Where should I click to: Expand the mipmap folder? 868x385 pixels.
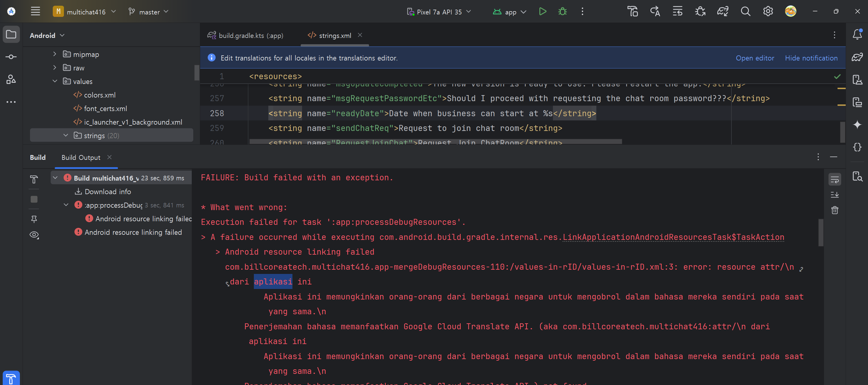pos(55,54)
